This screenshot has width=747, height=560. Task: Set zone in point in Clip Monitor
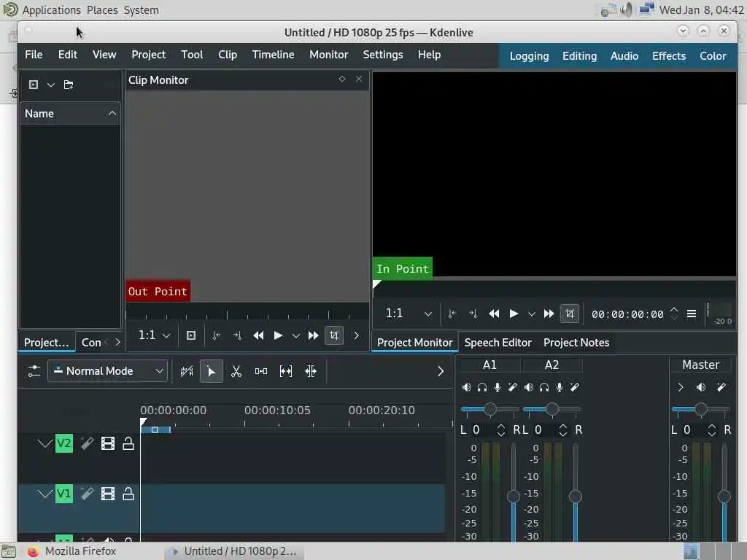(x=216, y=335)
